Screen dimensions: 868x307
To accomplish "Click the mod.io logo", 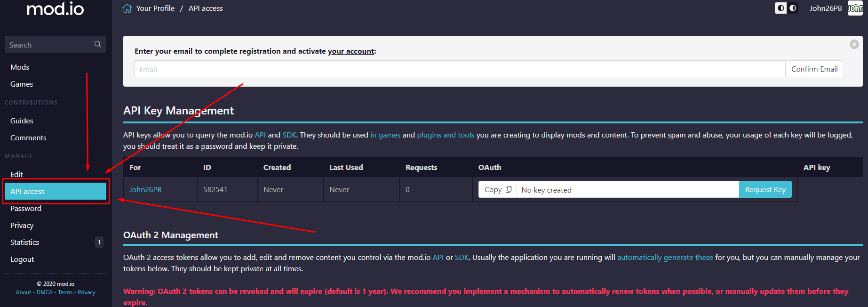I will (56, 8).
